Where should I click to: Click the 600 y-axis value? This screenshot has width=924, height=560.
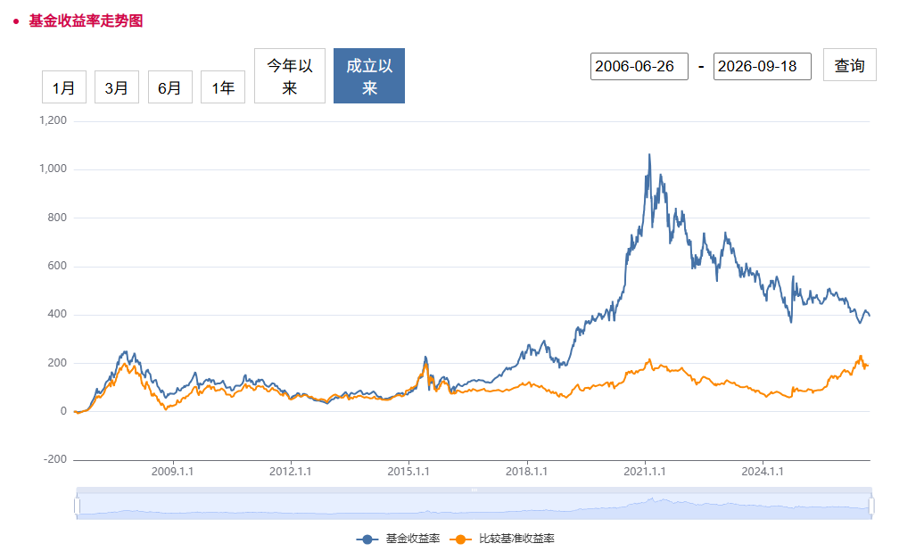tap(57, 266)
